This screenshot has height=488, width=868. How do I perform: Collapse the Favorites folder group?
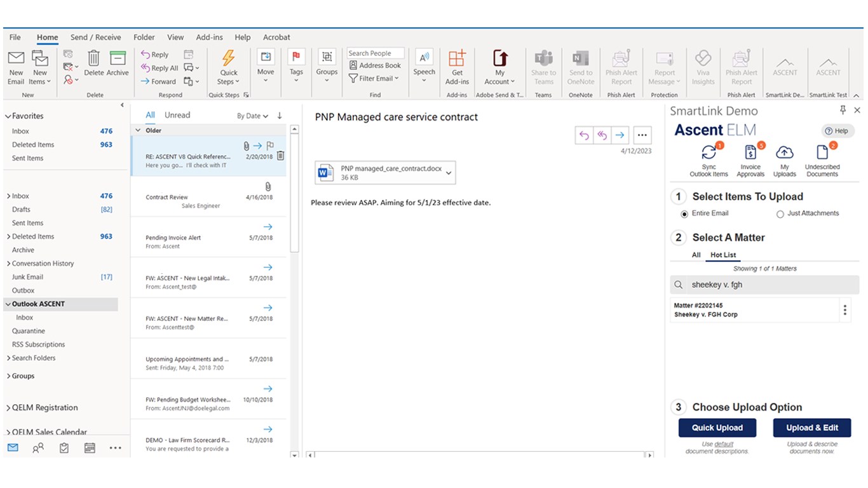pos(8,116)
